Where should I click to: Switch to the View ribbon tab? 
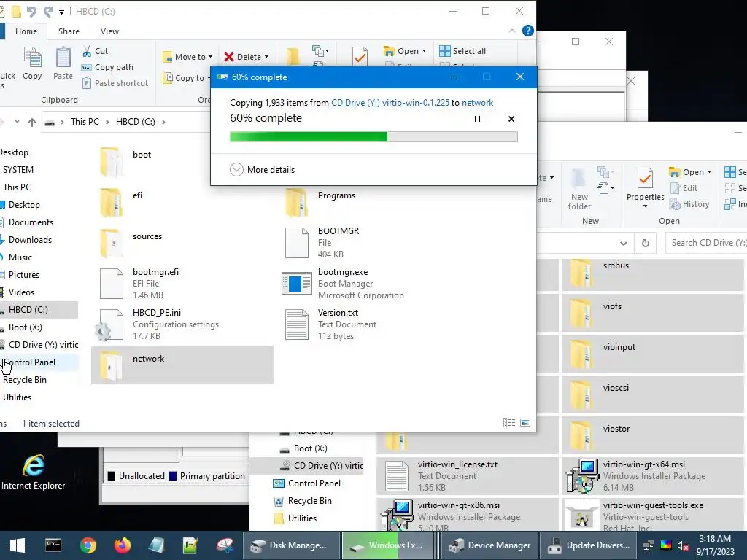pyautogui.click(x=109, y=31)
